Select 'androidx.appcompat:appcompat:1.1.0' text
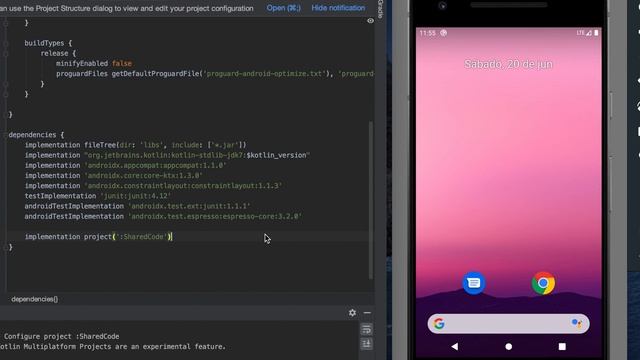The width and height of the screenshot is (640, 360). click(156, 165)
